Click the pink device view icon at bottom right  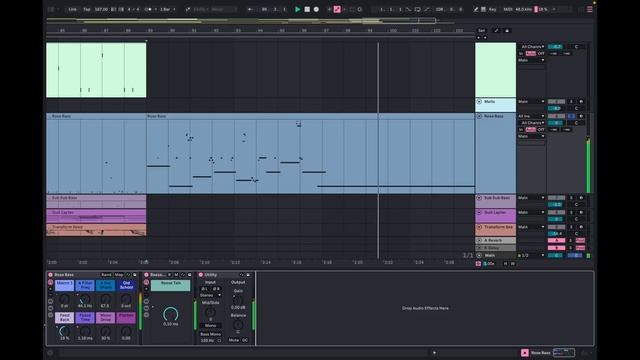coord(525,353)
